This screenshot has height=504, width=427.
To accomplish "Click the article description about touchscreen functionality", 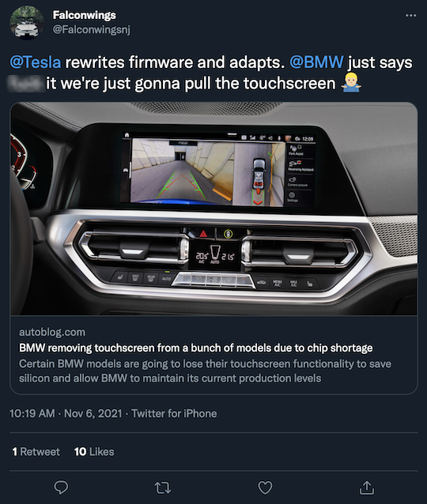I will pos(205,371).
